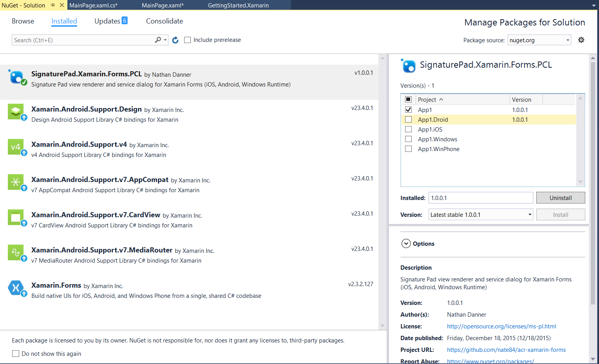Viewport: 599px width, 364px height.
Task: Check the App1.Droid project checkbox
Action: (x=408, y=119)
